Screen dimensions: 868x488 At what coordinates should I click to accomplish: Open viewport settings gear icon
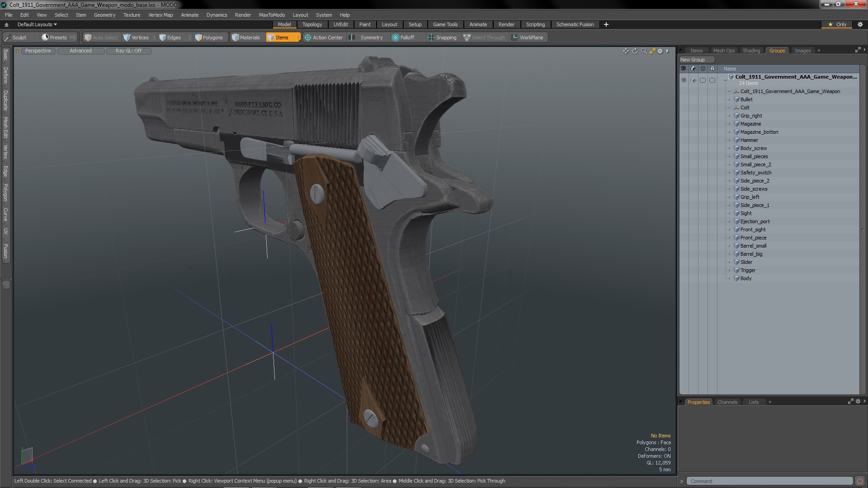click(x=660, y=51)
